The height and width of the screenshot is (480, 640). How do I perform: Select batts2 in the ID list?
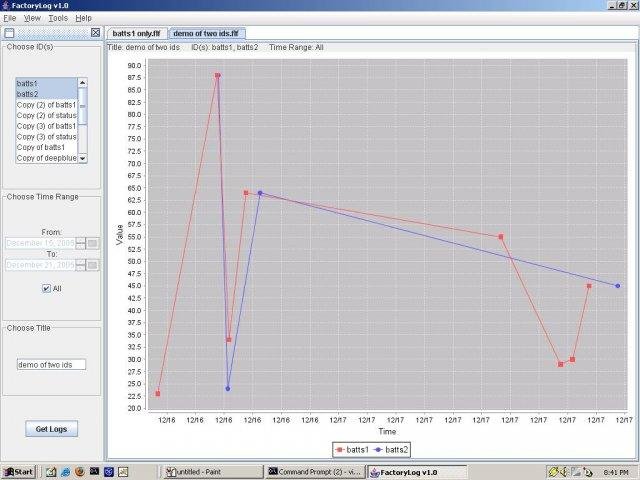coord(46,94)
